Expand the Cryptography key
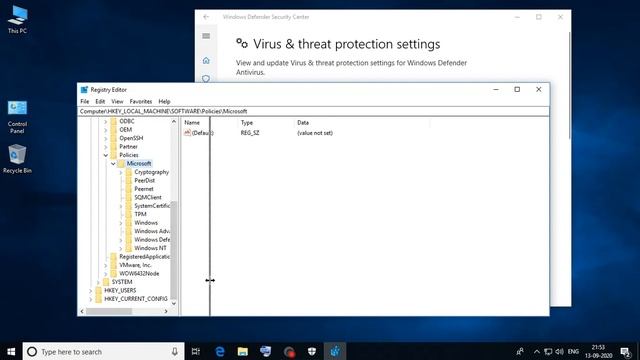The image size is (640, 360). pos(121,172)
